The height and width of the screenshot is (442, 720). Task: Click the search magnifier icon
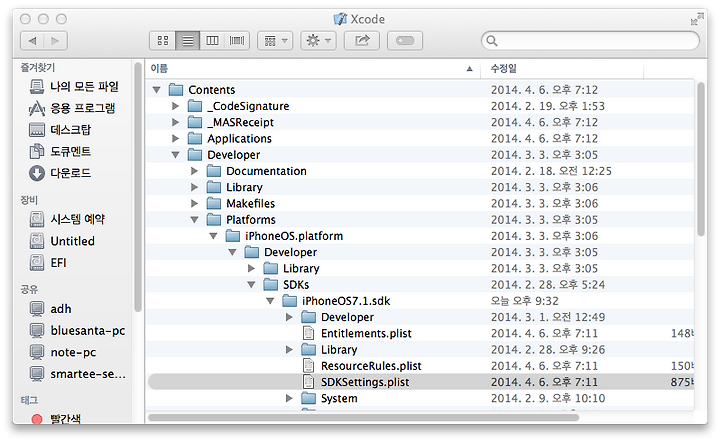[x=492, y=41]
